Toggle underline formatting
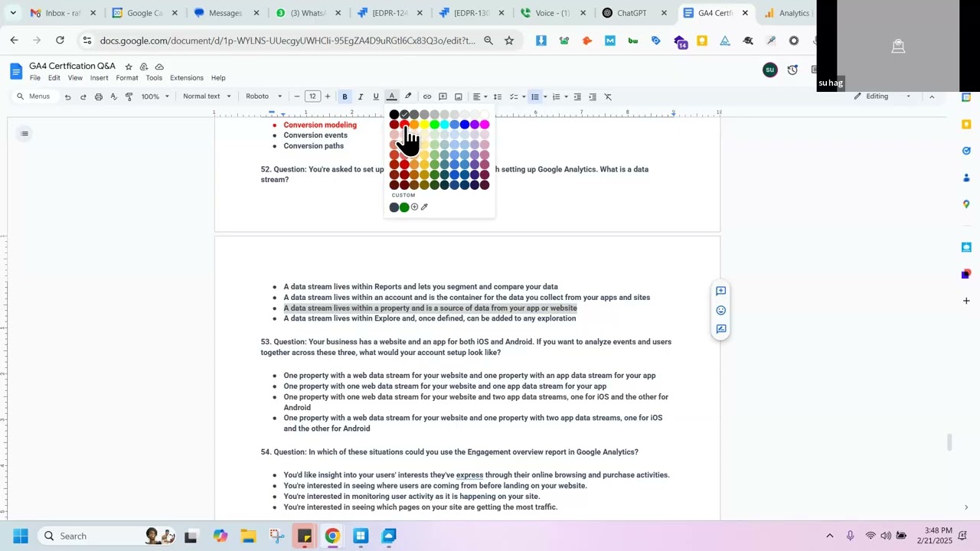 [376, 96]
